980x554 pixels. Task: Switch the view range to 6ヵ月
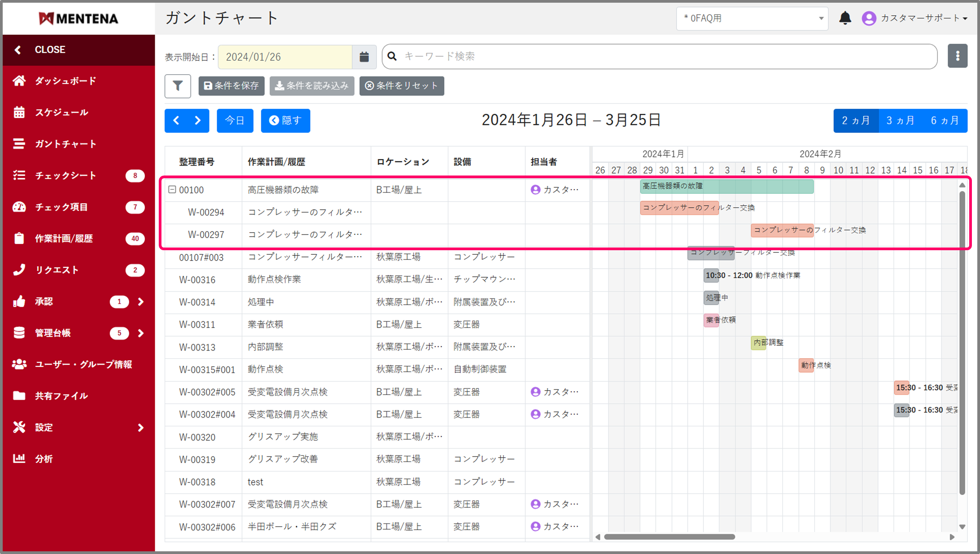click(944, 121)
